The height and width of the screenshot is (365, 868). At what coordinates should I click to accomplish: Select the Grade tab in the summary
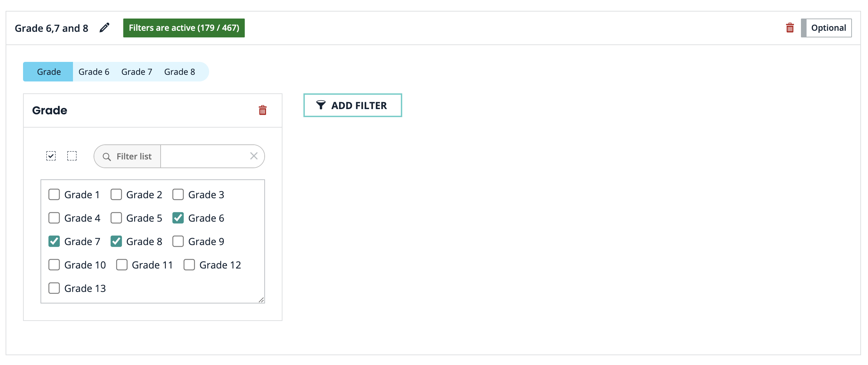click(x=48, y=72)
